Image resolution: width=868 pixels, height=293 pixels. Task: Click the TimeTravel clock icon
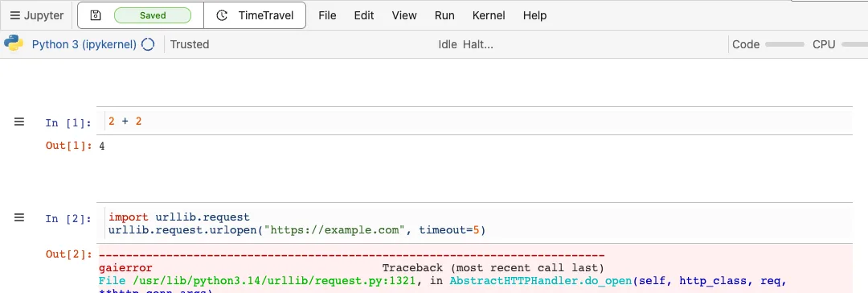coord(222,15)
